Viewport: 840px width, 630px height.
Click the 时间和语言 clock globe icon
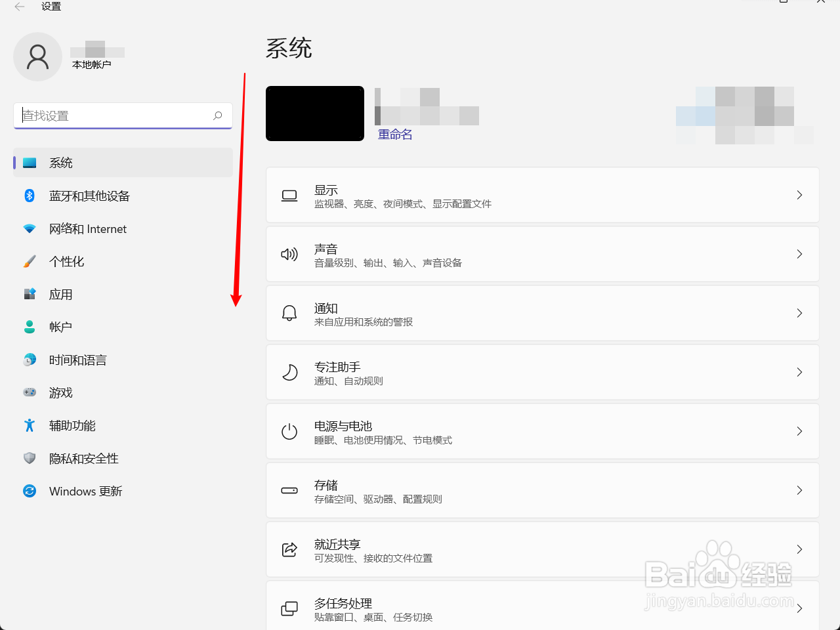tap(30, 360)
